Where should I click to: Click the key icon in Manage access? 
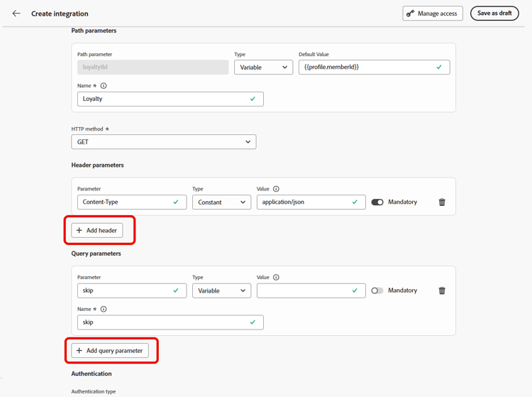(410, 13)
